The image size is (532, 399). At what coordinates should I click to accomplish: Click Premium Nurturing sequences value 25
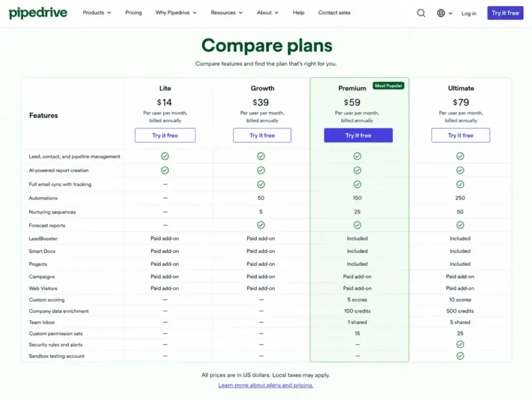(357, 212)
